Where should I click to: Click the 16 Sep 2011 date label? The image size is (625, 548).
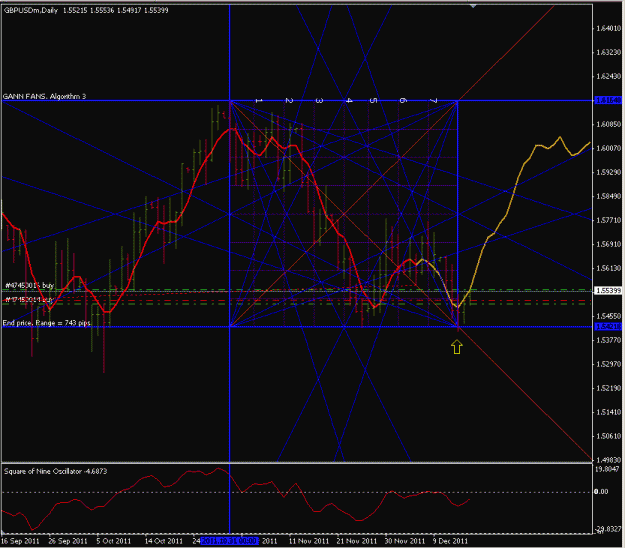[x=20, y=541]
